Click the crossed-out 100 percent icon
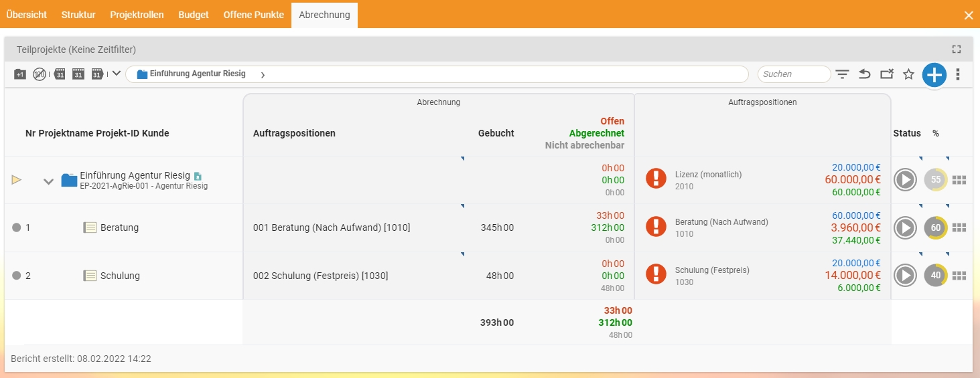This screenshot has width=980, height=378. [x=40, y=74]
